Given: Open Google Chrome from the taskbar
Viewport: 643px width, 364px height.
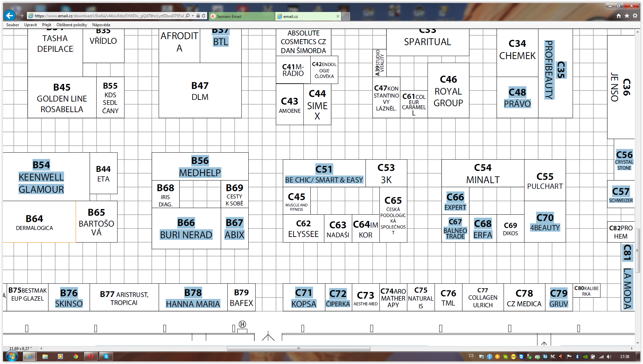Looking at the screenshot, I should click(x=76, y=356).
